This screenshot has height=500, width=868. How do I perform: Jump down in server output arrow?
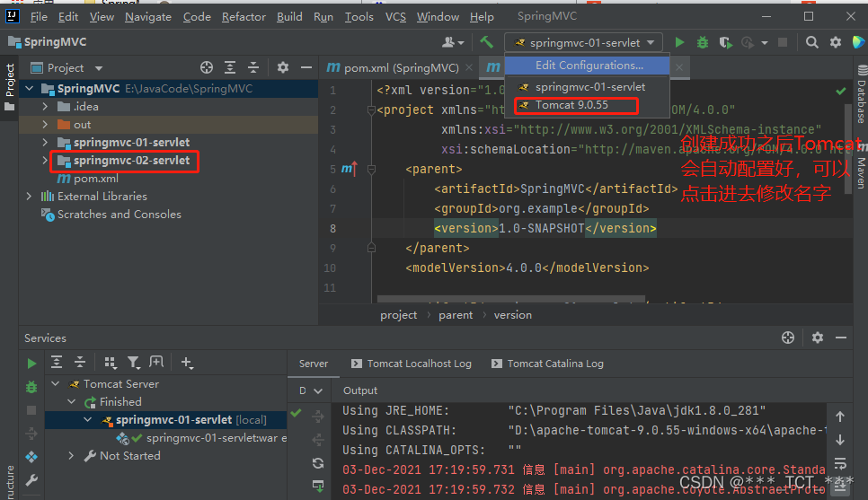(x=840, y=440)
